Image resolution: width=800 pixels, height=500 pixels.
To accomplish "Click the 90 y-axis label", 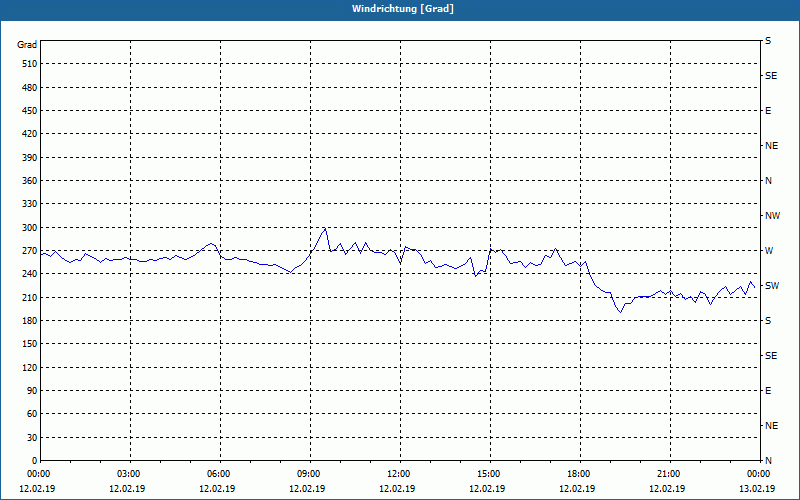I will pos(32,390).
